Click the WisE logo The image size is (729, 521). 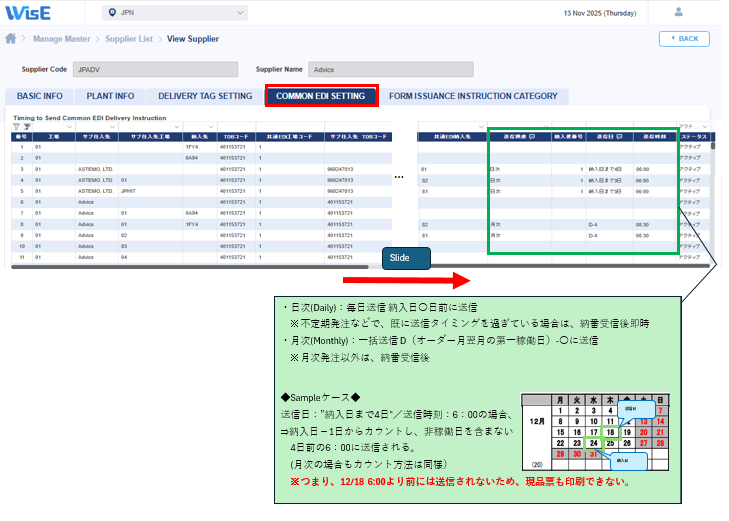pos(31,12)
